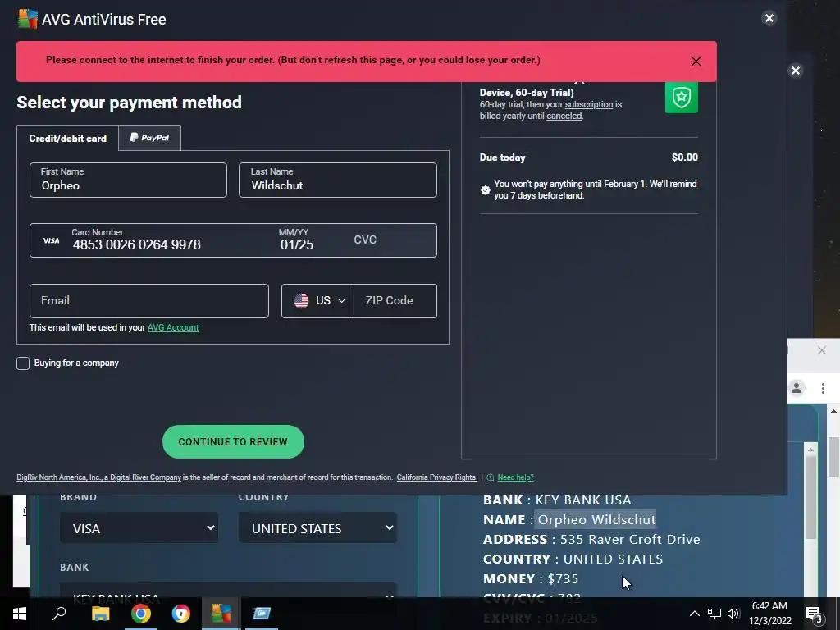This screenshot has height=630, width=840.
Task: Open the BRAND dropdown showing VISA
Action: [139, 528]
